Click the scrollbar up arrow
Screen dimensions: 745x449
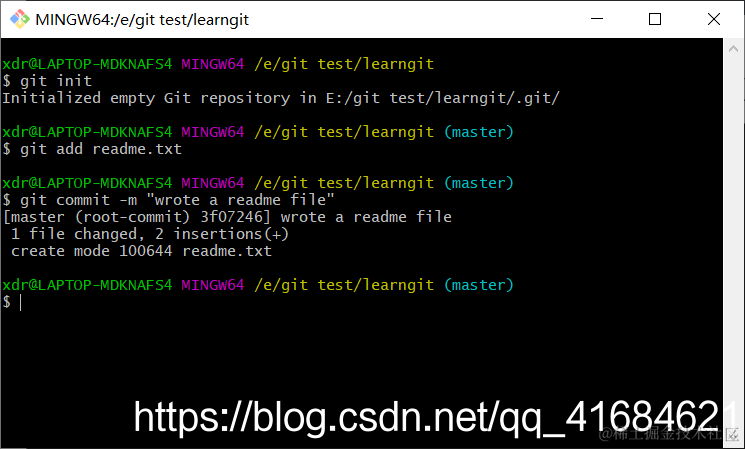point(733,48)
